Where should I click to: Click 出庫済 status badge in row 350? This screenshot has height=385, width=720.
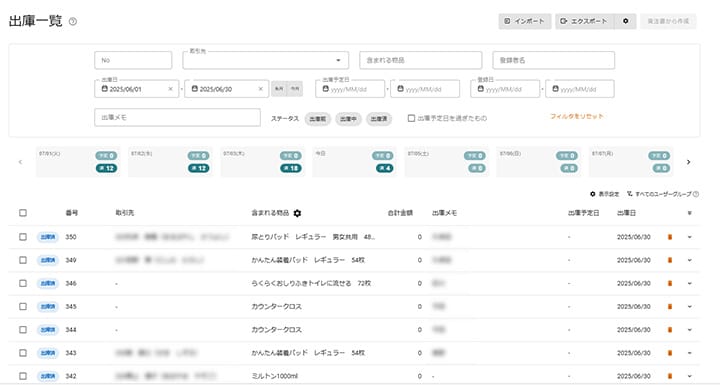pyautogui.click(x=48, y=237)
